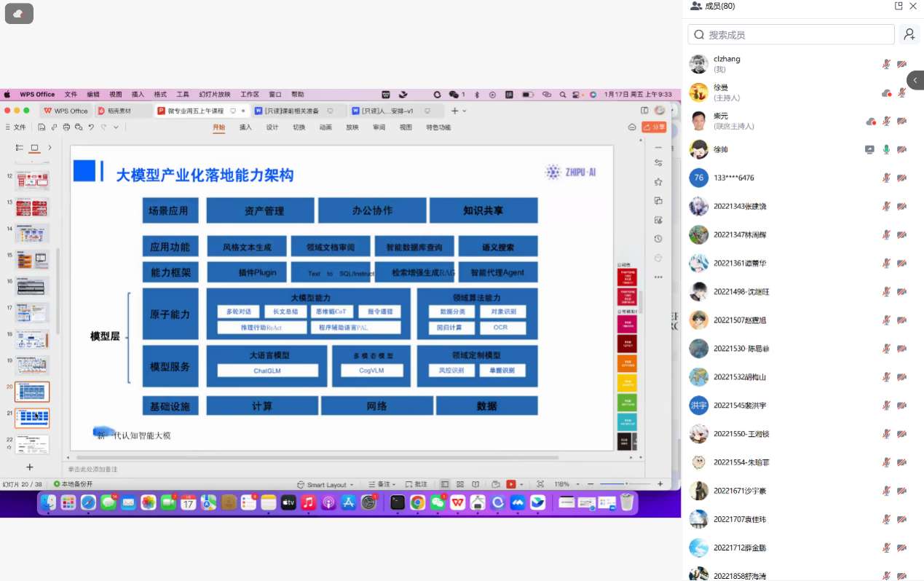The image size is (924, 581).
Task: Click the 批注 comments button
Action: (x=416, y=485)
